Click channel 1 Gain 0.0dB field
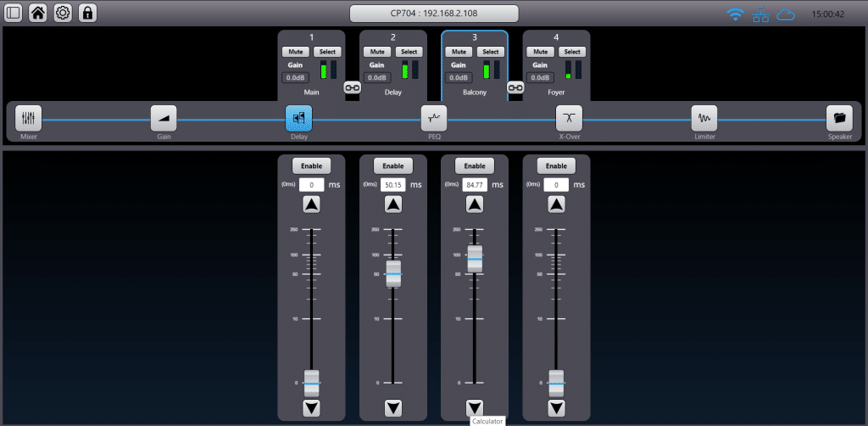This screenshot has width=868, height=426. 296,77
